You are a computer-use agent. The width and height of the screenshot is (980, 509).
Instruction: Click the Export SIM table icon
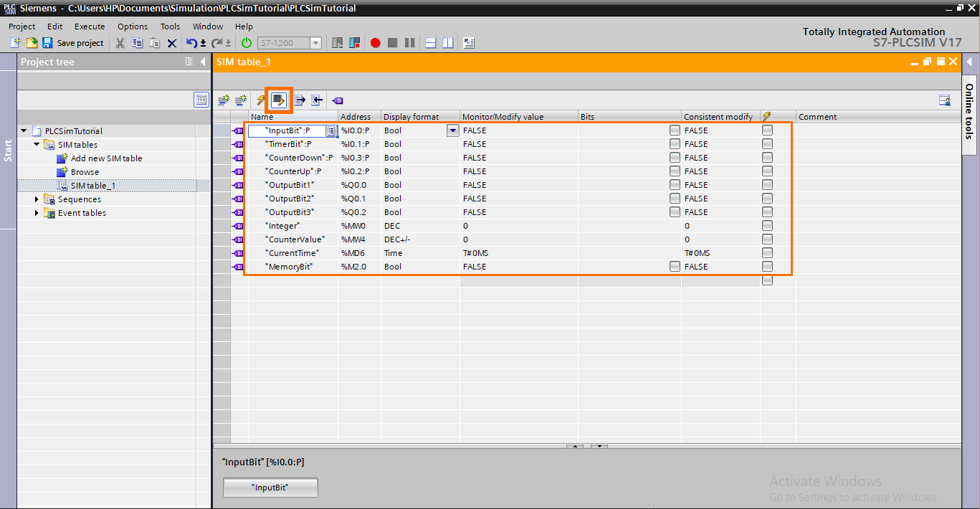click(x=298, y=100)
